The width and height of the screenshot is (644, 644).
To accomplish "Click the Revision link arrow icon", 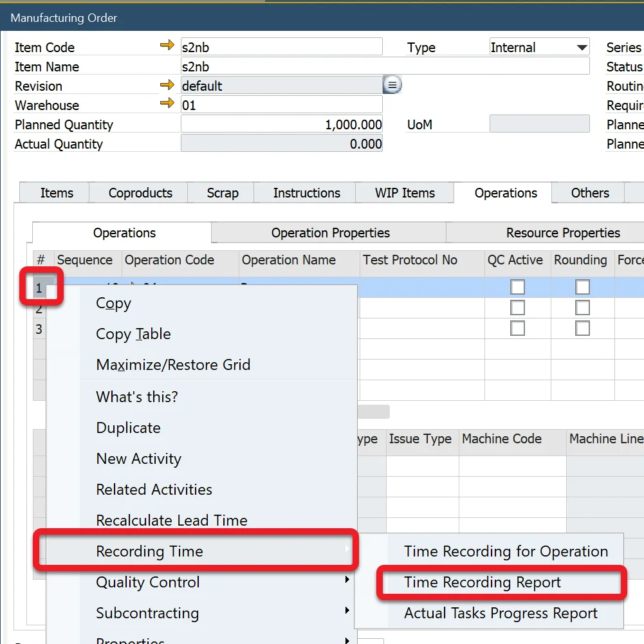I will point(167,85).
